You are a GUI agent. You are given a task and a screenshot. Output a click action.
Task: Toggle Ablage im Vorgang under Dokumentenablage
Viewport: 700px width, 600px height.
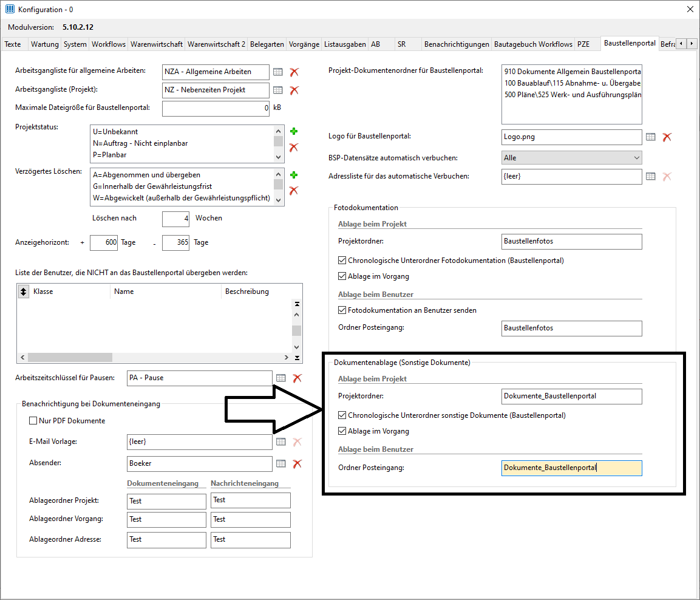coord(342,431)
